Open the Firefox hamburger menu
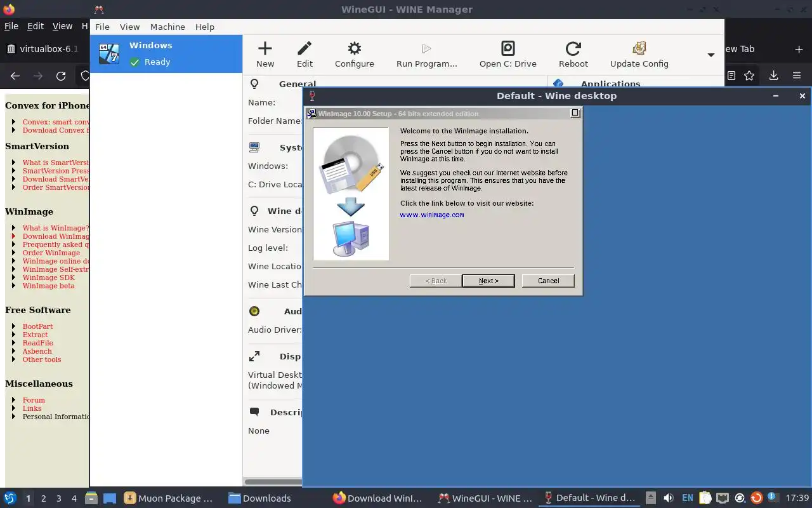The image size is (812, 508). pyautogui.click(x=797, y=76)
